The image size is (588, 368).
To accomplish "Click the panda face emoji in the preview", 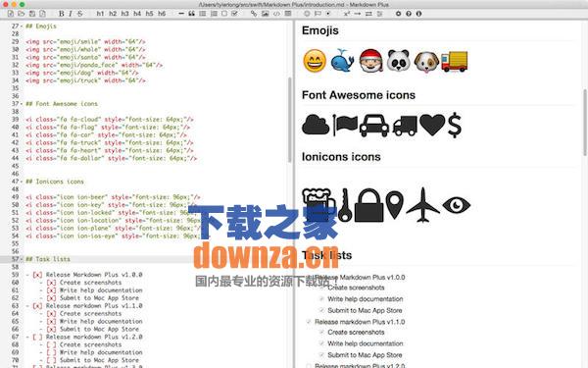I will pos(398,61).
